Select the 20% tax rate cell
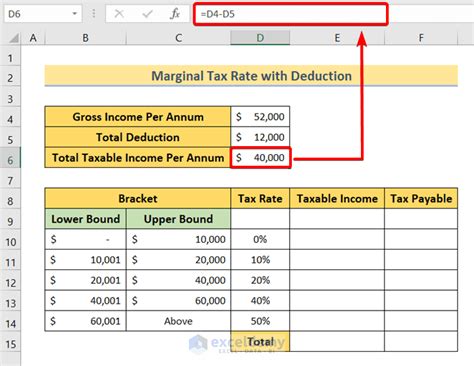Image resolution: width=474 pixels, height=366 pixels. (x=260, y=280)
